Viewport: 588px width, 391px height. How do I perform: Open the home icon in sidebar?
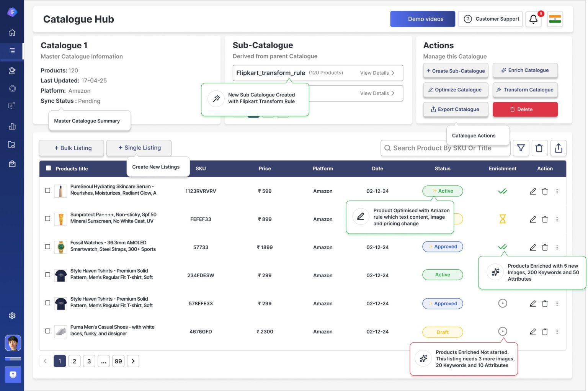pos(12,33)
